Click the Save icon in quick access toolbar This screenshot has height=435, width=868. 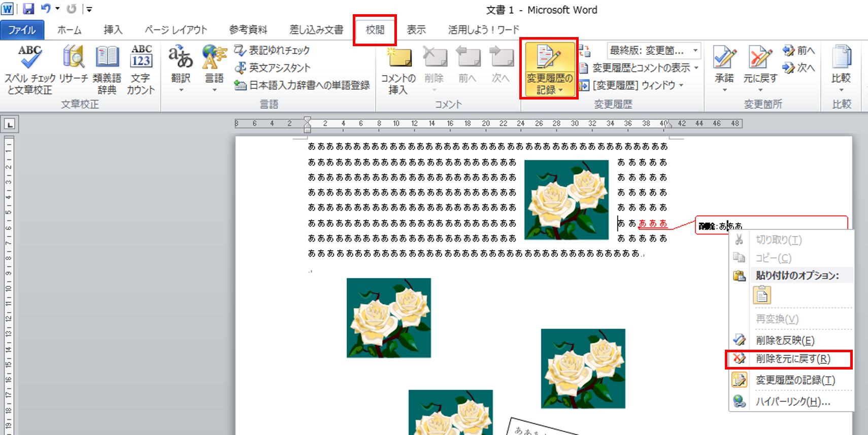(28, 9)
